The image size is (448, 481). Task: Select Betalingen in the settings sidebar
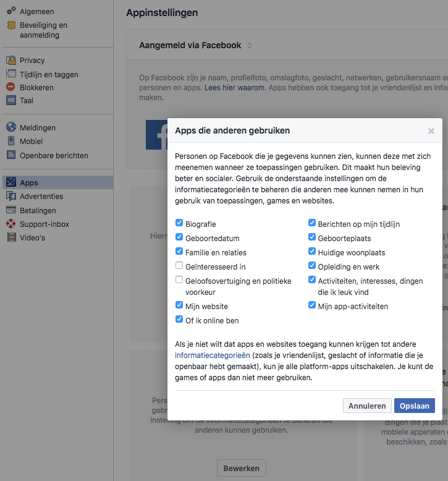[x=38, y=211]
